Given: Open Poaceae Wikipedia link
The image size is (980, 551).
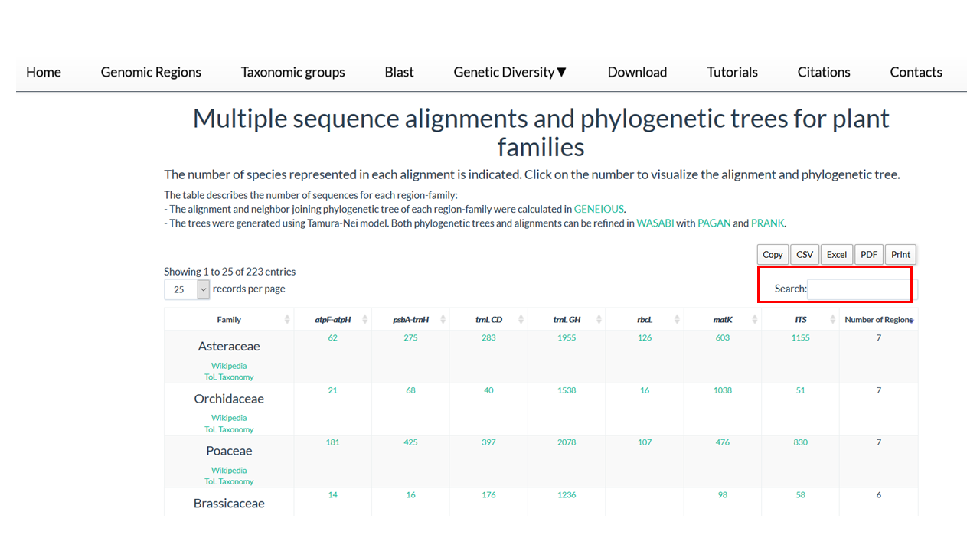Looking at the screenshot, I should (x=229, y=471).
